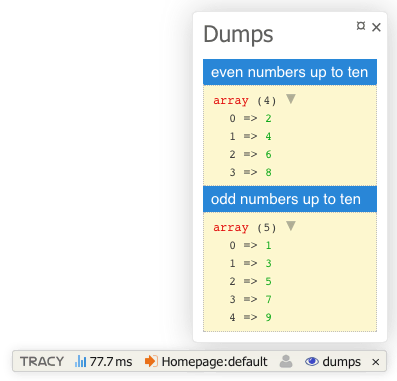Detach Dumps panel into new window
The image size is (397, 381).
(x=361, y=26)
